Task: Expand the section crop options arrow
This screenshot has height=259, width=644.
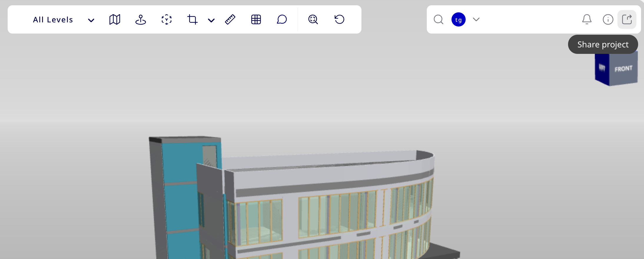Action: [211, 20]
